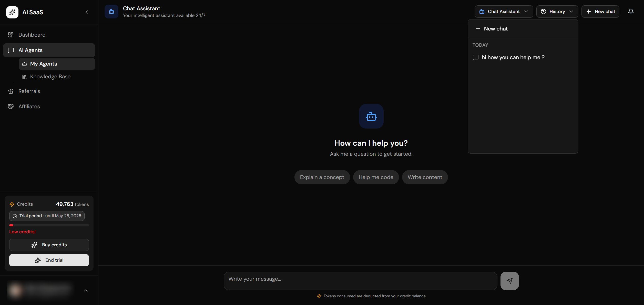The height and width of the screenshot is (305, 644).
Task: Click the clock icon in Trial period badge
Action: (15, 216)
